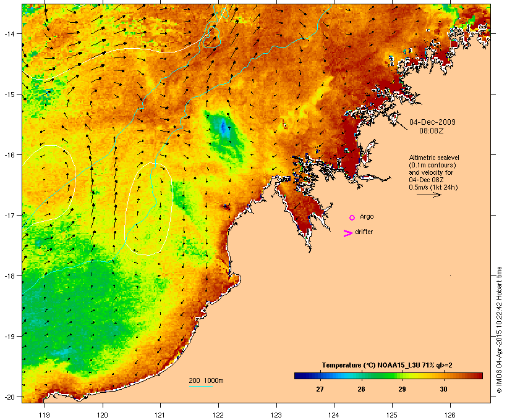
Task: Click the latitude axis label -20
Action: tap(9, 397)
